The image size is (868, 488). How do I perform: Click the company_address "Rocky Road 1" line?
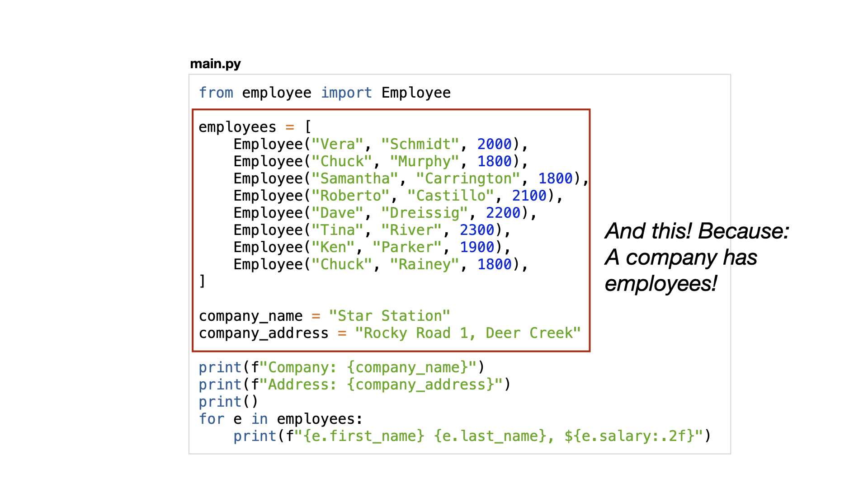pos(390,333)
